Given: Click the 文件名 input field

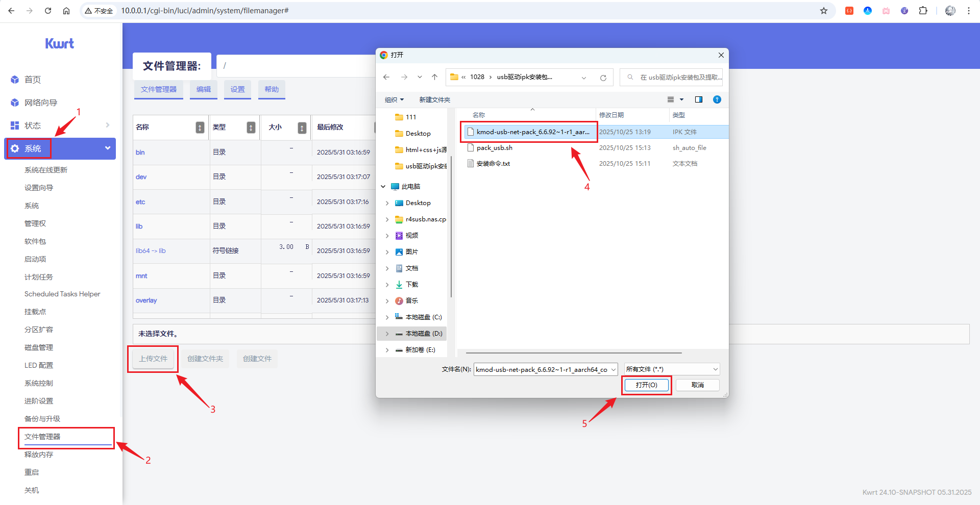Looking at the screenshot, I should [x=541, y=369].
